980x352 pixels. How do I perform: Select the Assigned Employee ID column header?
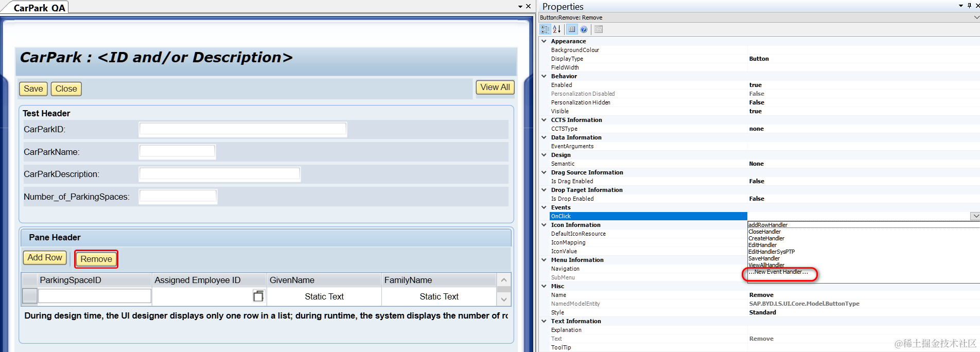[x=209, y=280]
